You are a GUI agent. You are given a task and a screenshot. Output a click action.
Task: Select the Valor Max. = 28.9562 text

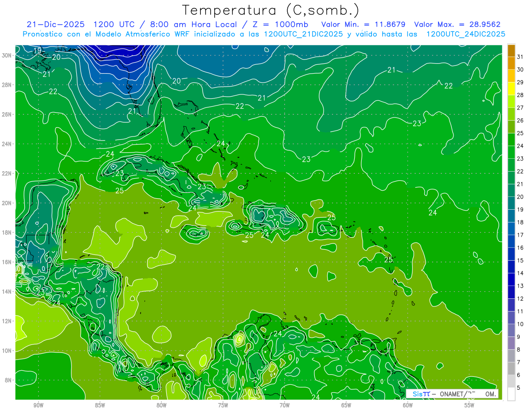(457, 24)
